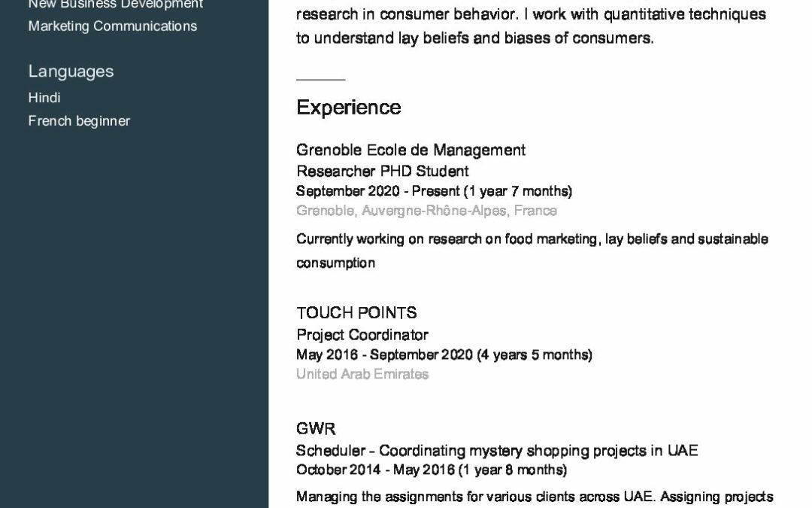The image size is (812, 508).
Task: Open the TOUCH POINTS company entry
Action: 356,312
